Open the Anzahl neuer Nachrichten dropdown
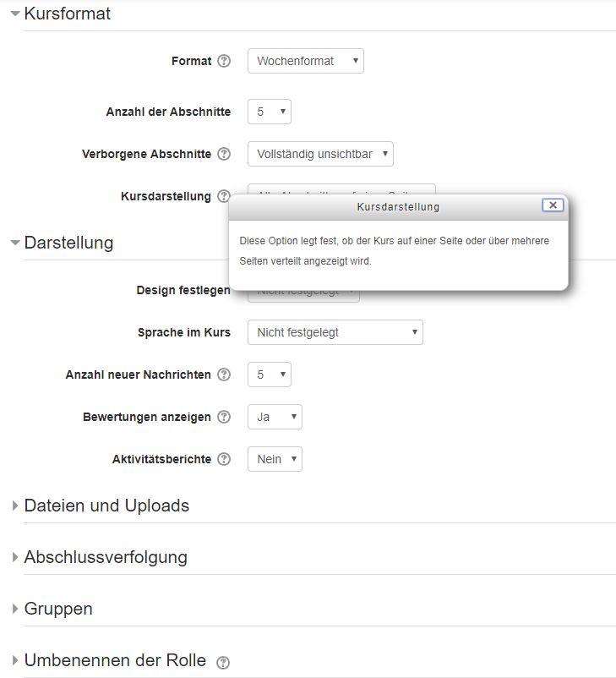Viewport: 616px width, 678px height. [269, 375]
